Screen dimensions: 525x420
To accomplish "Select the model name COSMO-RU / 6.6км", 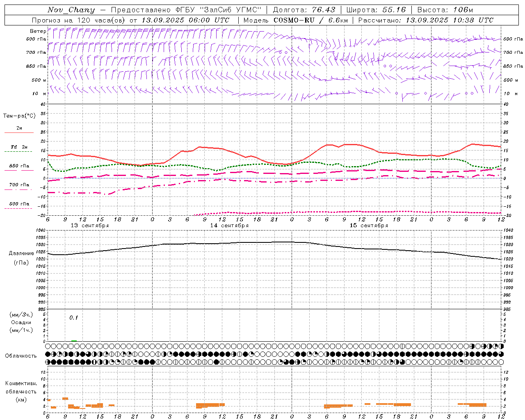I will [x=310, y=20].
